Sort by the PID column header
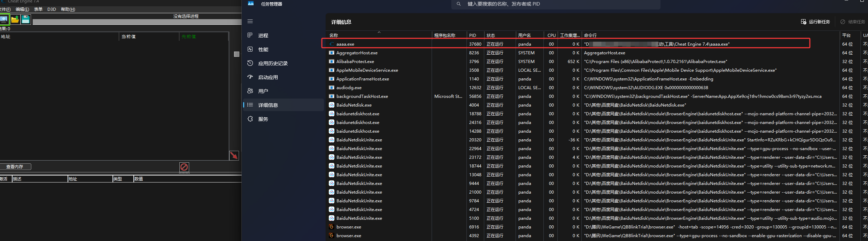Screen dimensions: 868x241 coord(475,35)
